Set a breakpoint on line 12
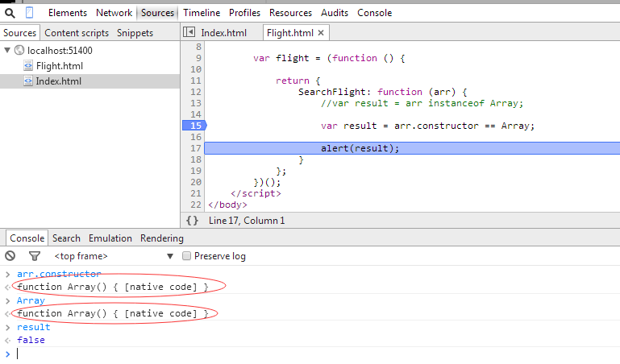The height and width of the screenshot is (364, 620). coord(196,92)
